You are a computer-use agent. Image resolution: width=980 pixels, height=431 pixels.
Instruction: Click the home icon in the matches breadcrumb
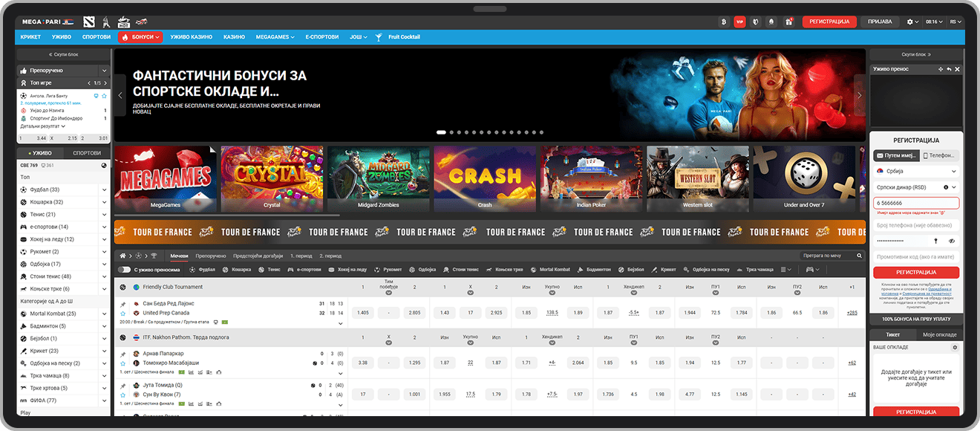[x=122, y=256]
